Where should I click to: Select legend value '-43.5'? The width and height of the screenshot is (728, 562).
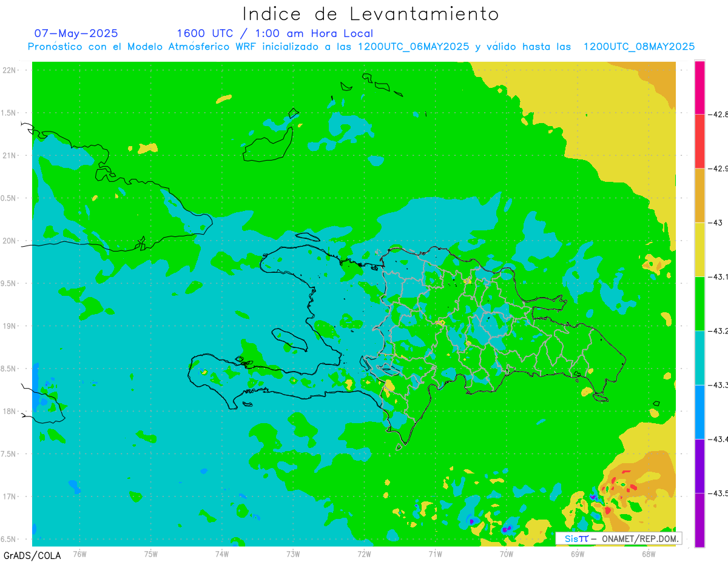(719, 493)
